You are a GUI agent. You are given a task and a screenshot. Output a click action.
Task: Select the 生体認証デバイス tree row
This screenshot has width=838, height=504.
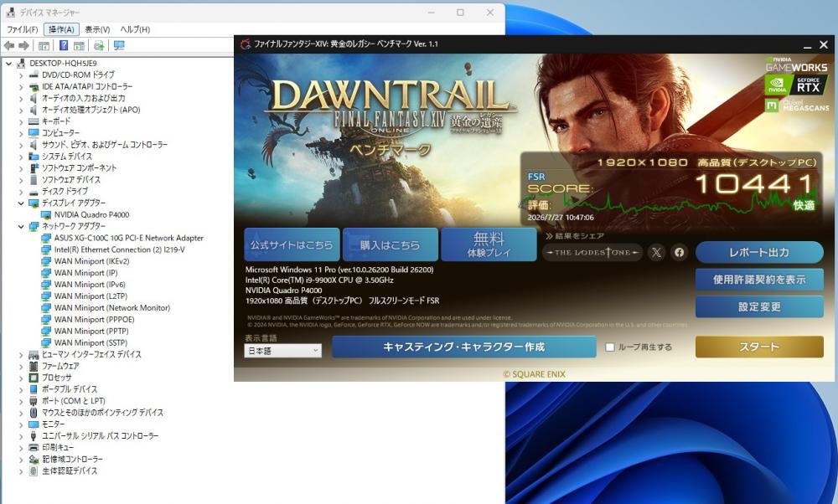70,471
